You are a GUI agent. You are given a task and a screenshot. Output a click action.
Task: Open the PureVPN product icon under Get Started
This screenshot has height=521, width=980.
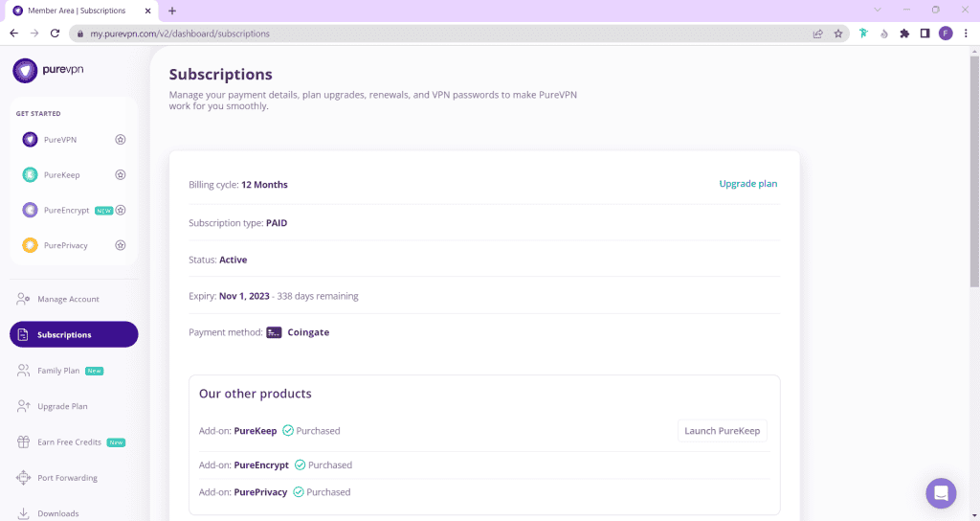(x=30, y=140)
